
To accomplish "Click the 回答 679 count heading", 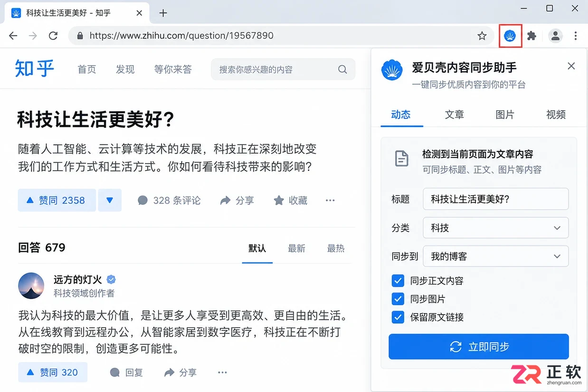I will pos(42,248).
